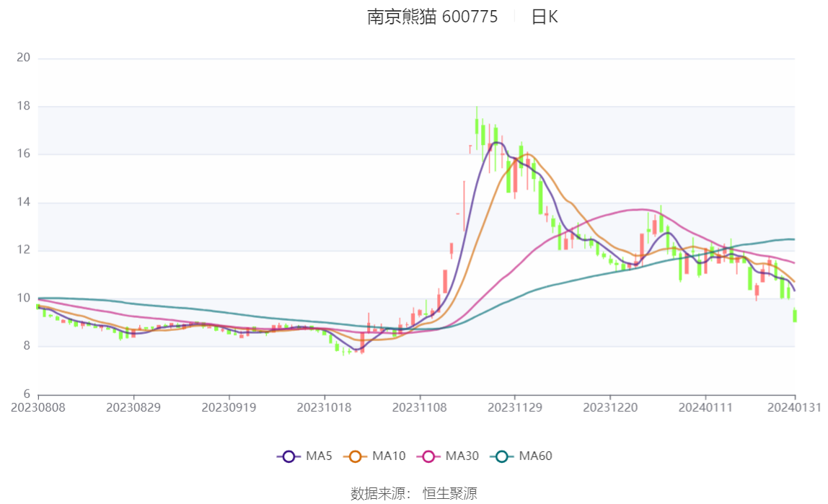Click the x-axis date label 20231018
This screenshot has width=828, height=504.
click(325, 408)
